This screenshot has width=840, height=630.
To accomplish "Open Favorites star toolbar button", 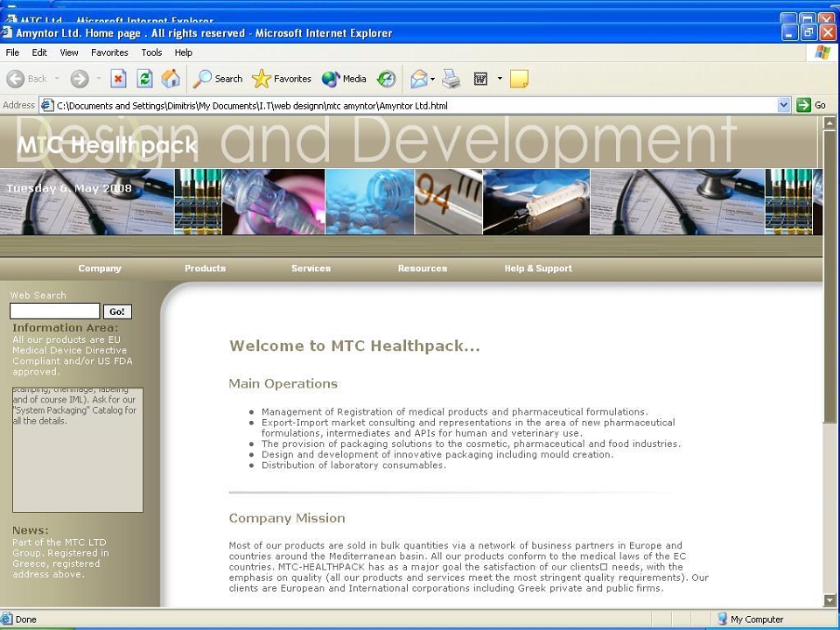I will tap(282, 79).
